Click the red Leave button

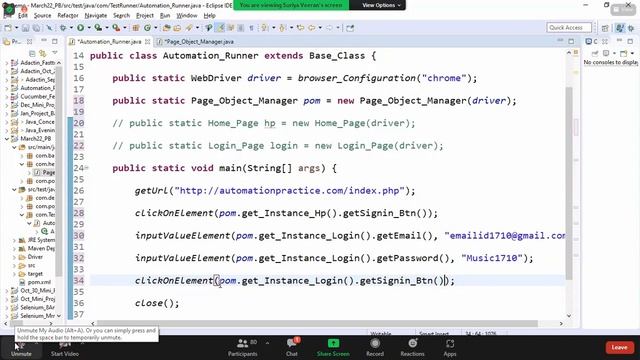click(x=619, y=347)
